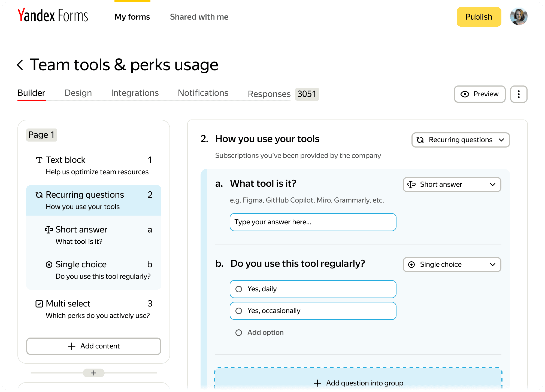Image resolution: width=545 pixels, height=392 pixels.
Task: Click the 'Type your answer here' field
Action: click(x=313, y=222)
